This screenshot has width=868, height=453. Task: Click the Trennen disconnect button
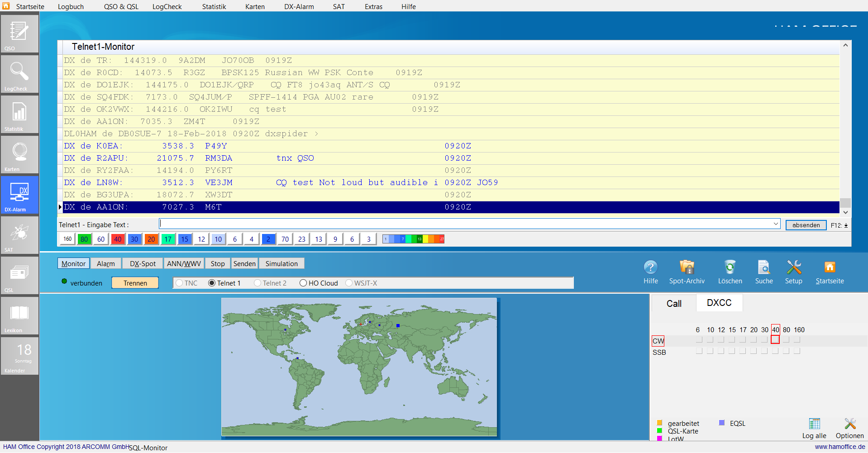click(135, 283)
